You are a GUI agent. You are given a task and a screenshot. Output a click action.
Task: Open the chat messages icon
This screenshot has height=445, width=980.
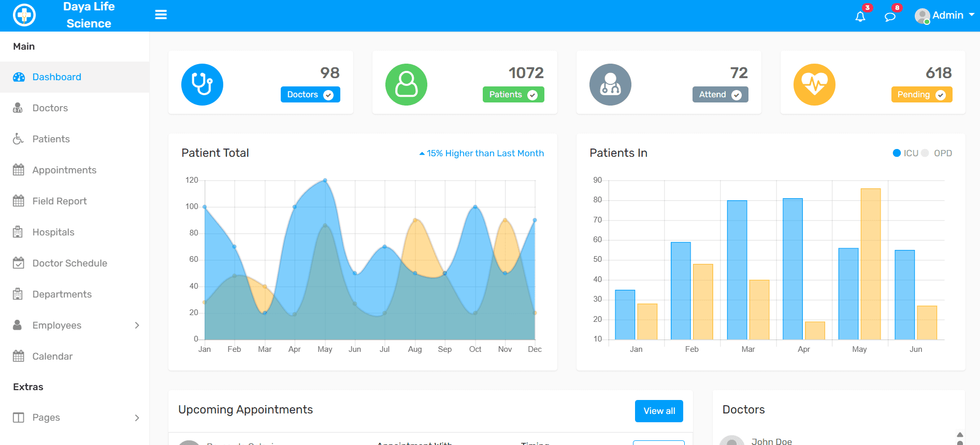point(890,17)
